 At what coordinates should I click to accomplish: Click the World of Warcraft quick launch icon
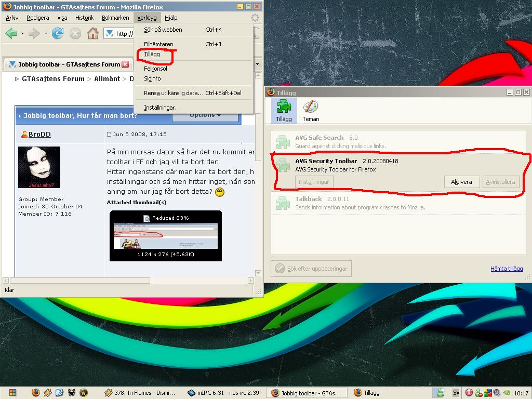click(x=84, y=393)
